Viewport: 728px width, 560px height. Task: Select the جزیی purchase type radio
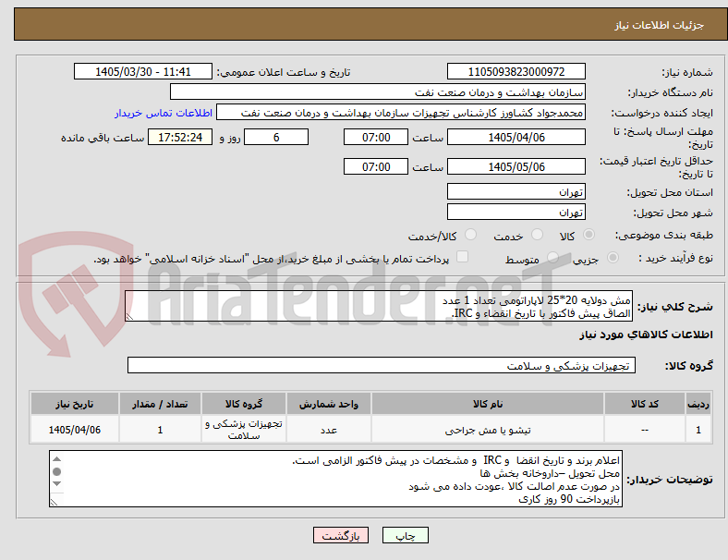613,257
